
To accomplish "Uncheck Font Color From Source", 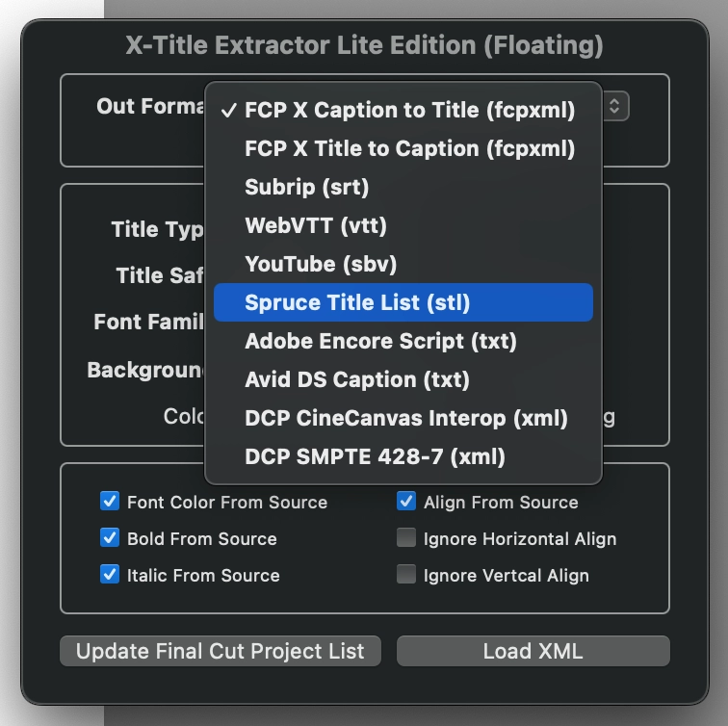I will tap(110, 502).
